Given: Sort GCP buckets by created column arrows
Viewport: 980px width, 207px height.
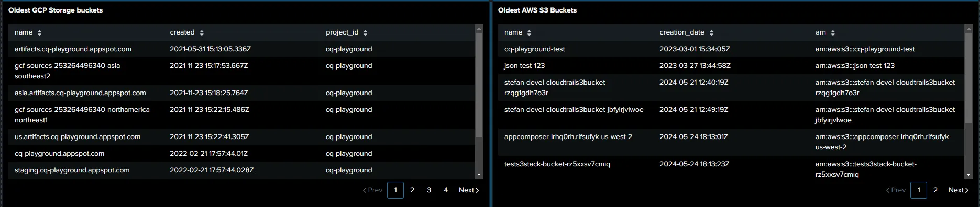Looking at the screenshot, I should coord(202,33).
